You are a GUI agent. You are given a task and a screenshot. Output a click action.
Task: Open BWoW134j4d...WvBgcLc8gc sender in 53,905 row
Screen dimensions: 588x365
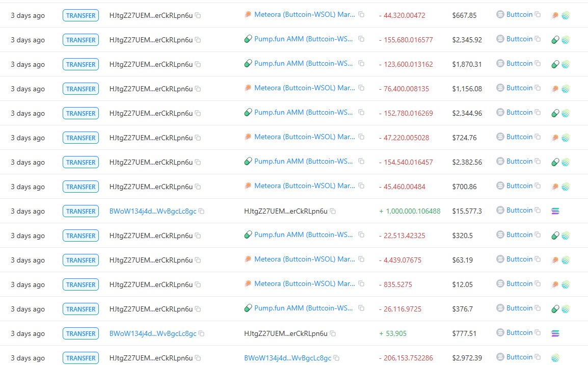pyautogui.click(x=153, y=333)
